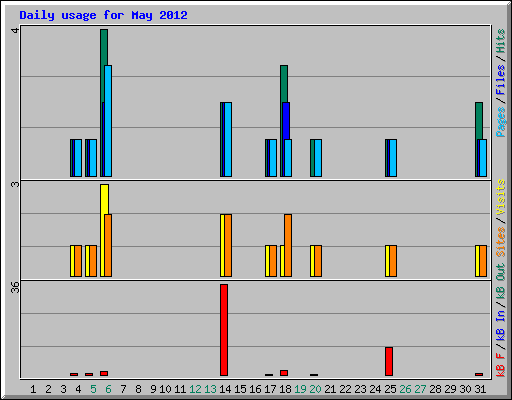
Task: Select green weekend day "20" on x-axis
Action: coord(315,389)
